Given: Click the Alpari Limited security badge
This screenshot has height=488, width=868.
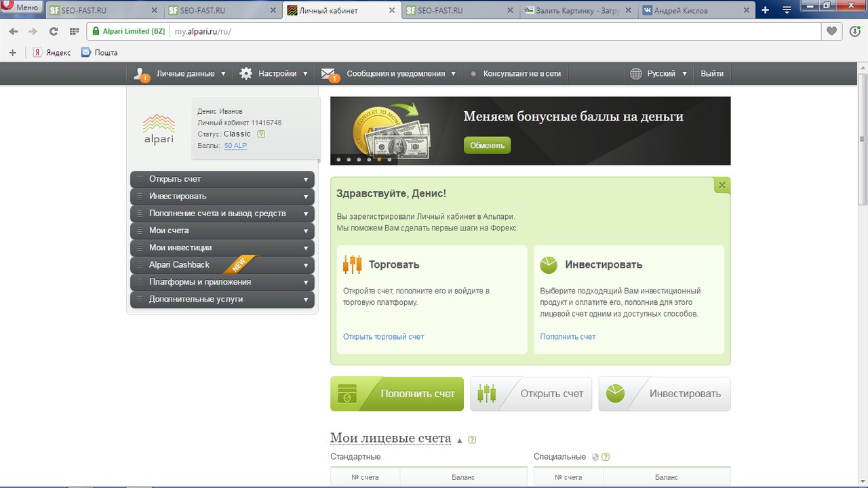Looking at the screenshot, I should [x=128, y=31].
